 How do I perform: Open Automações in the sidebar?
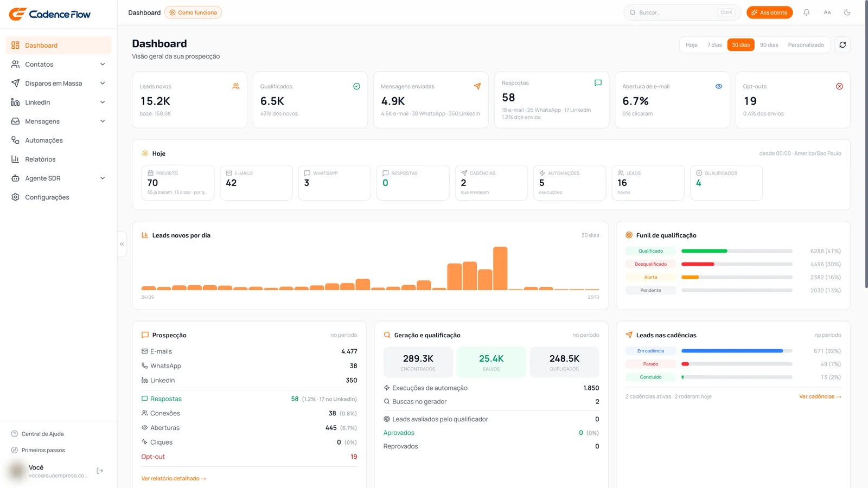click(x=59, y=140)
